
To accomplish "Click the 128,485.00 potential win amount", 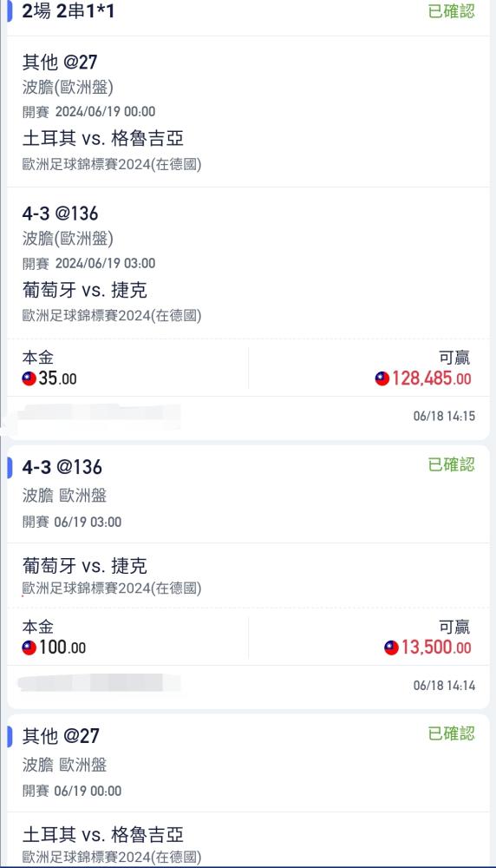I will click(431, 378).
